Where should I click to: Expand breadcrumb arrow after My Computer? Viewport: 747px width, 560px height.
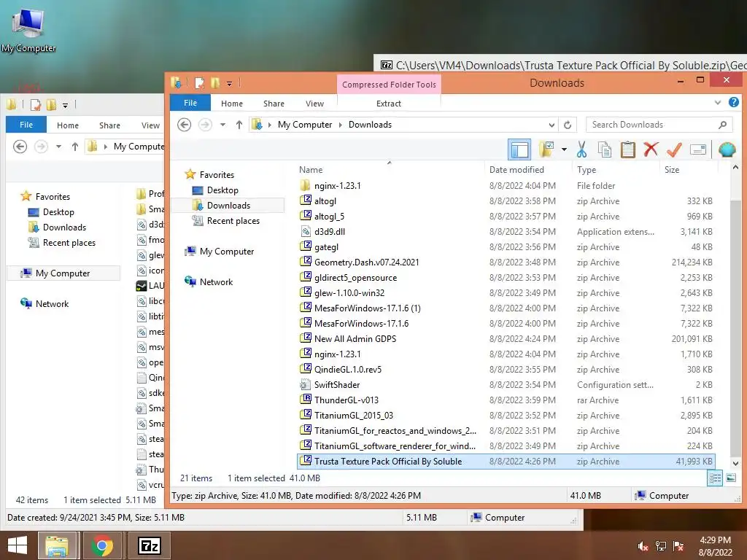click(x=340, y=125)
